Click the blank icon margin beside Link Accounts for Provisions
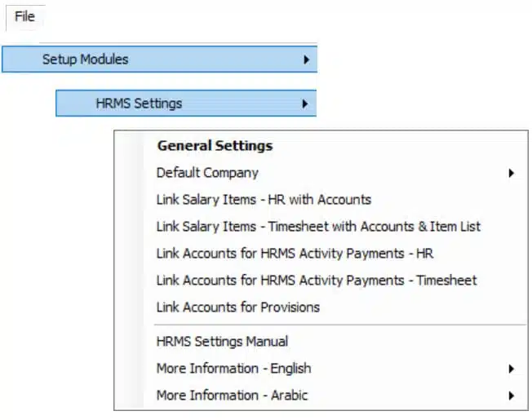532x420 pixels. coord(130,307)
